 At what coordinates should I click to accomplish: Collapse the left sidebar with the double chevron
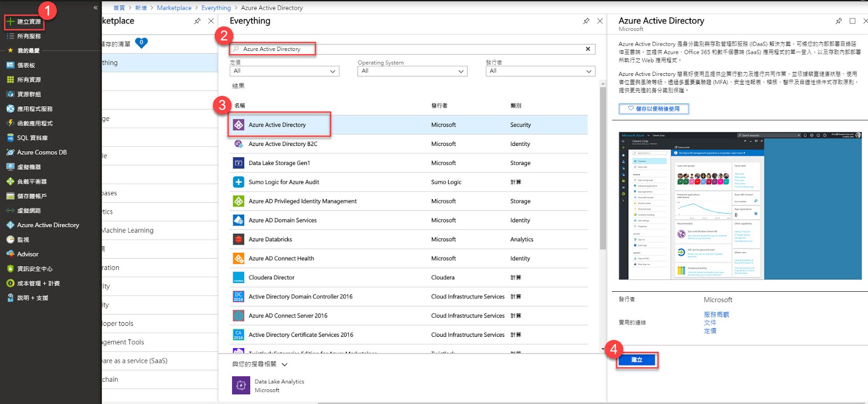point(95,8)
